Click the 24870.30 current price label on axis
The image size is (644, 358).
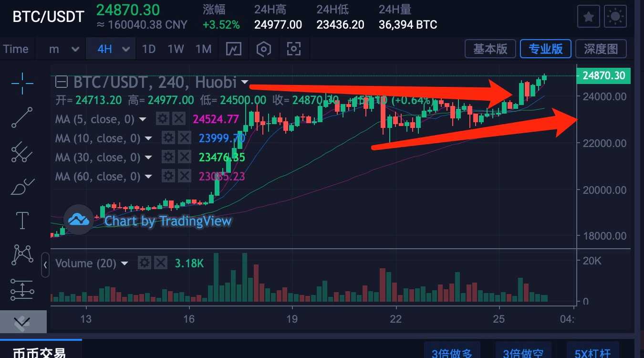tap(604, 75)
